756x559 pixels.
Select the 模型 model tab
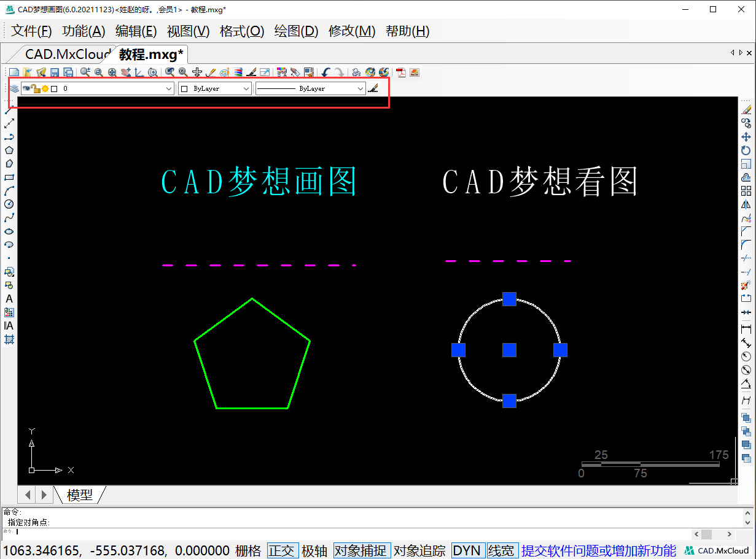point(80,495)
